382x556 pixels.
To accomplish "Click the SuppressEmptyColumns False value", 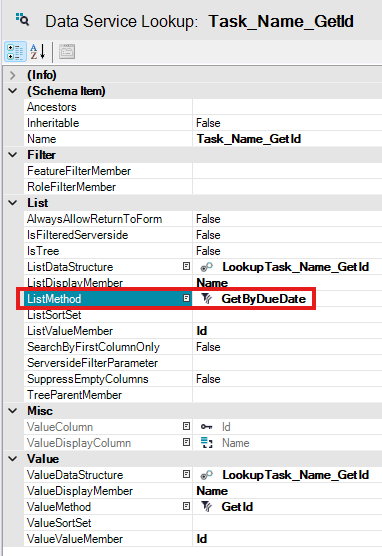I will pyautogui.click(x=208, y=379).
